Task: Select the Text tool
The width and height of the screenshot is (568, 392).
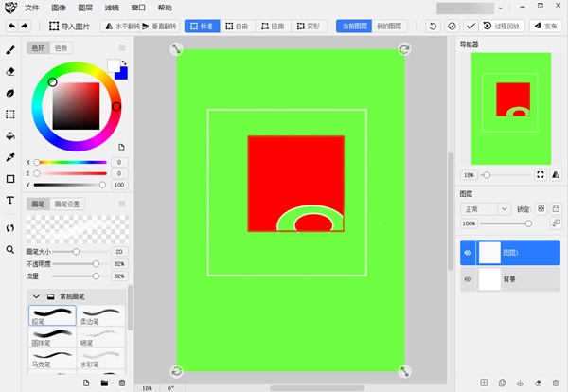Action: tap(10, 201)
